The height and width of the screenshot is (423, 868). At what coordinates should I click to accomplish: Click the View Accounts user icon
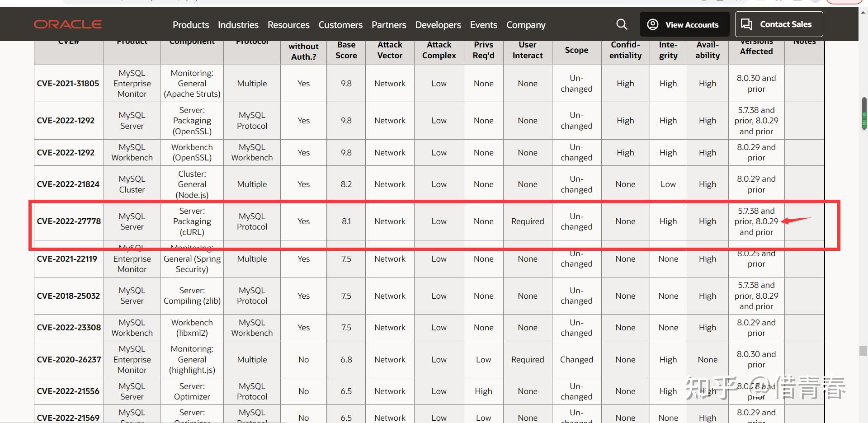point(653,24)
